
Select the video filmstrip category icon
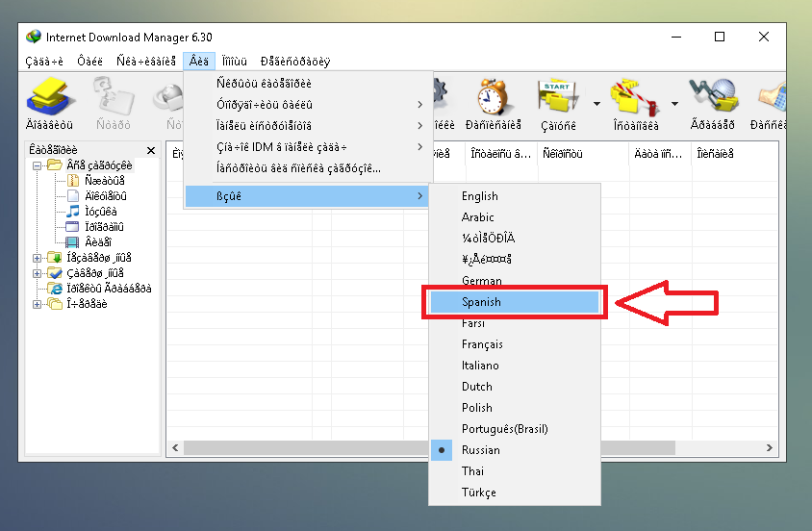72,242
